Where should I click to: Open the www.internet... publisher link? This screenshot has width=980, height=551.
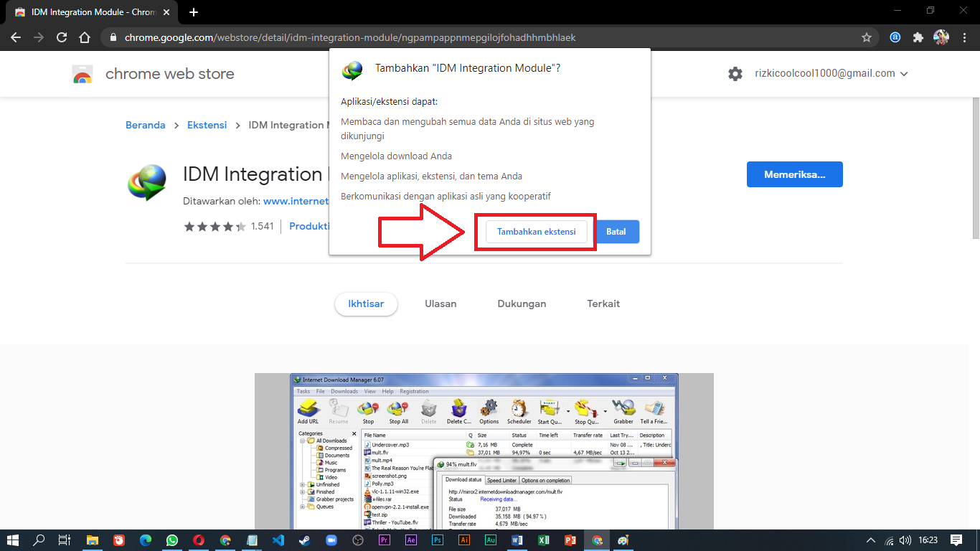pos(296,202)
